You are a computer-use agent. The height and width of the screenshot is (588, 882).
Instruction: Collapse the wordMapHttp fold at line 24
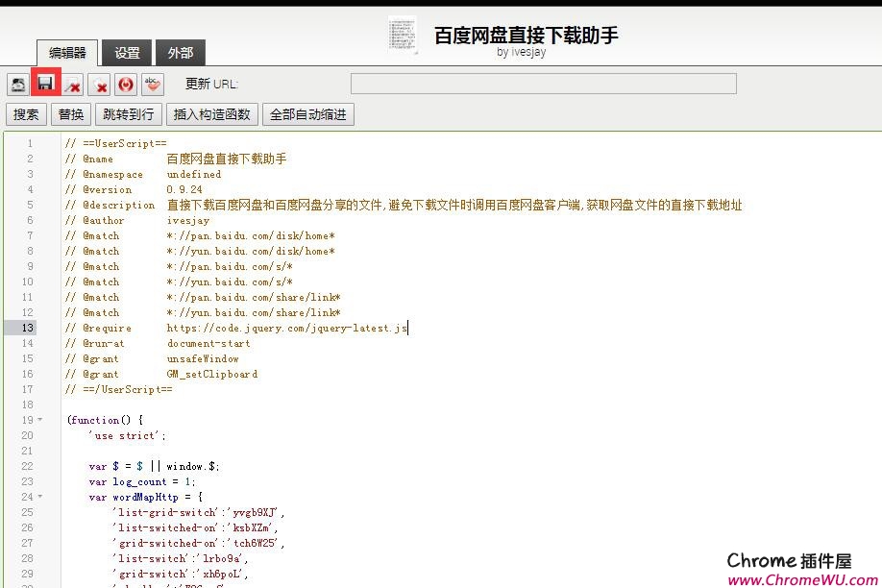click(39, 497)
